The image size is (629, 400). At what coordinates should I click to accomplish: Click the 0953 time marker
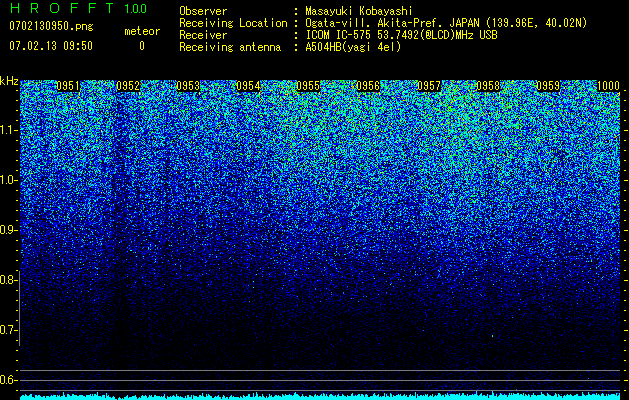click(x=188, y=86)
